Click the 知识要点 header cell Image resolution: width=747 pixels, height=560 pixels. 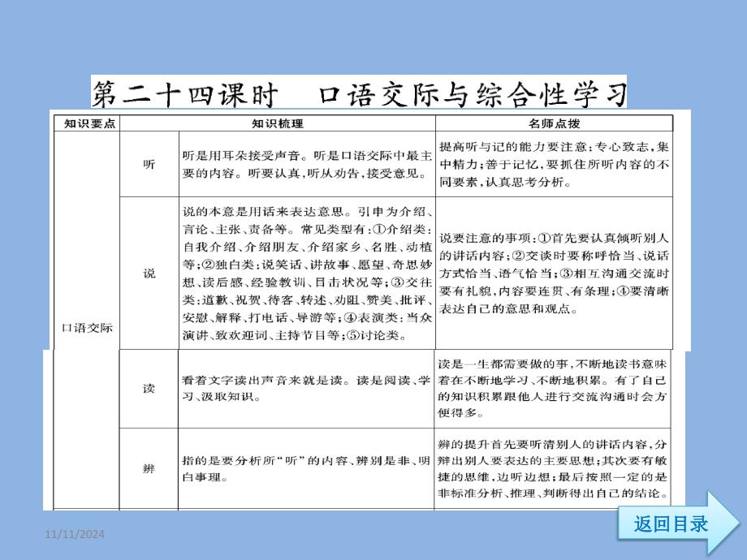click(x=88, y=124)
